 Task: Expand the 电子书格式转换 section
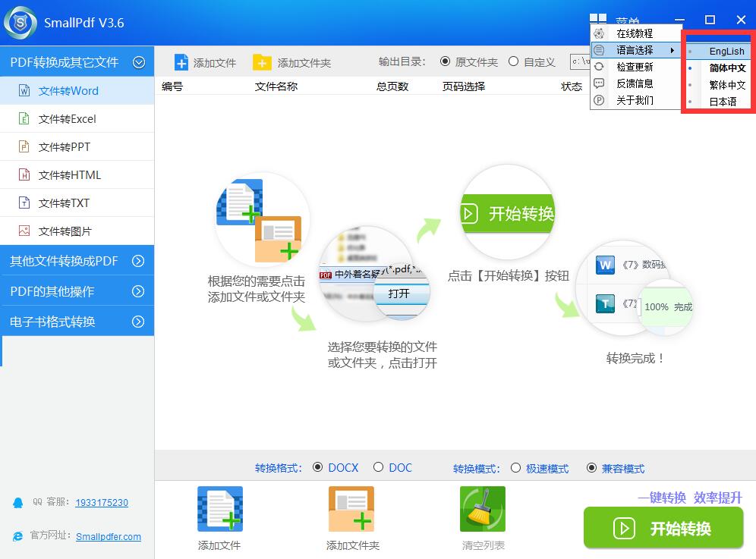138,322
